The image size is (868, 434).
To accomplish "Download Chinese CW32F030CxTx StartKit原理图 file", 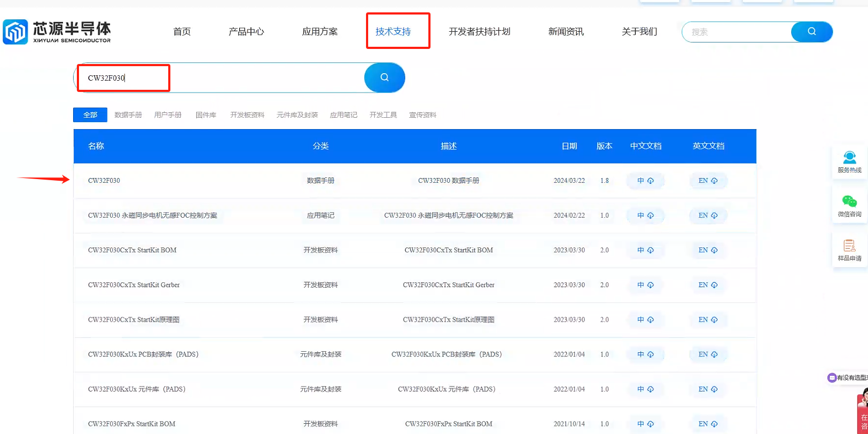I will [645, 319].
